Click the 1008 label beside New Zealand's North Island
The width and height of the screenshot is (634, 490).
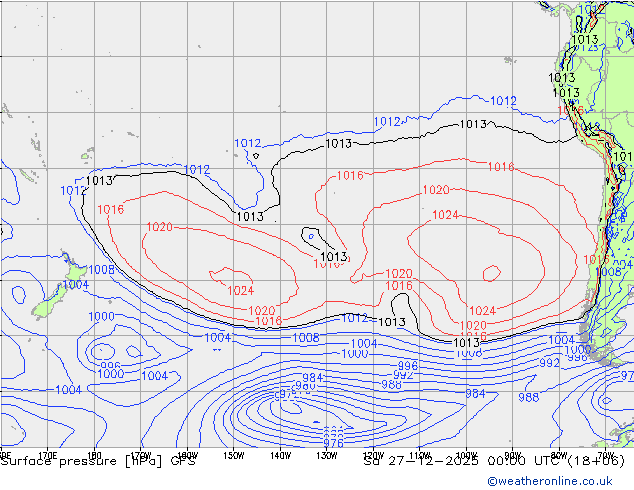pyautogui.click(x=101, y=269)
